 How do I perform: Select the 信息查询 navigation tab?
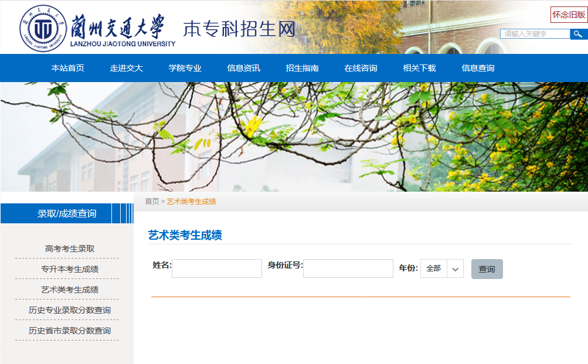tap(478, 68)
